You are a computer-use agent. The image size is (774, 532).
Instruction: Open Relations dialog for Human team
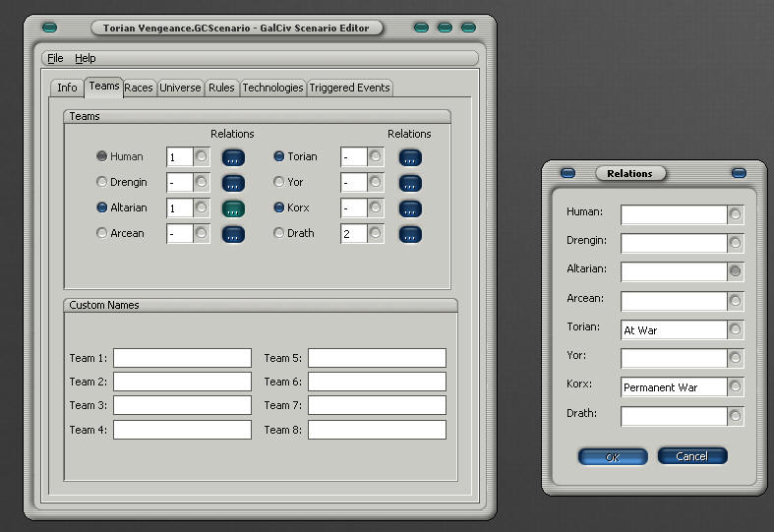[x=233, y=158]
